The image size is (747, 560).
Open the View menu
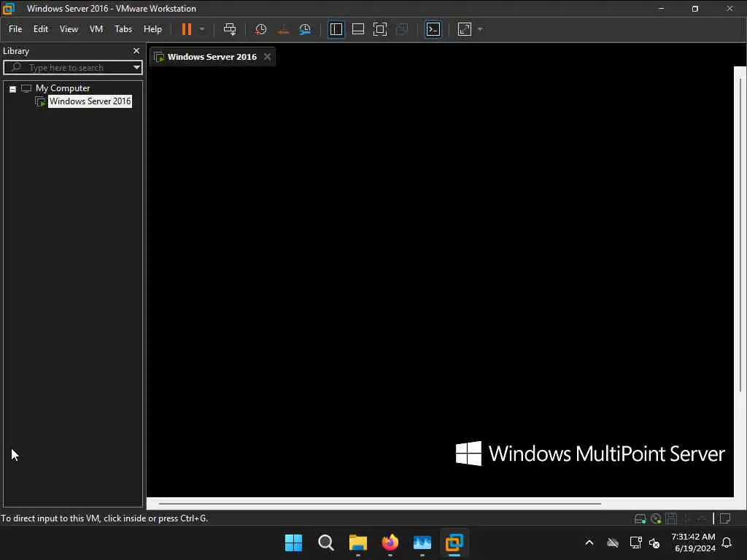(69, 29)
